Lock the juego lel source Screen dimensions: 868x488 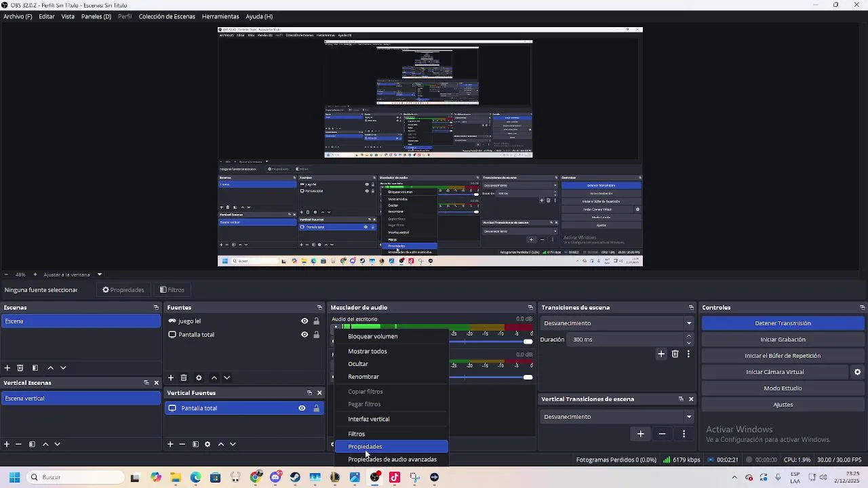tap(316, 321)
